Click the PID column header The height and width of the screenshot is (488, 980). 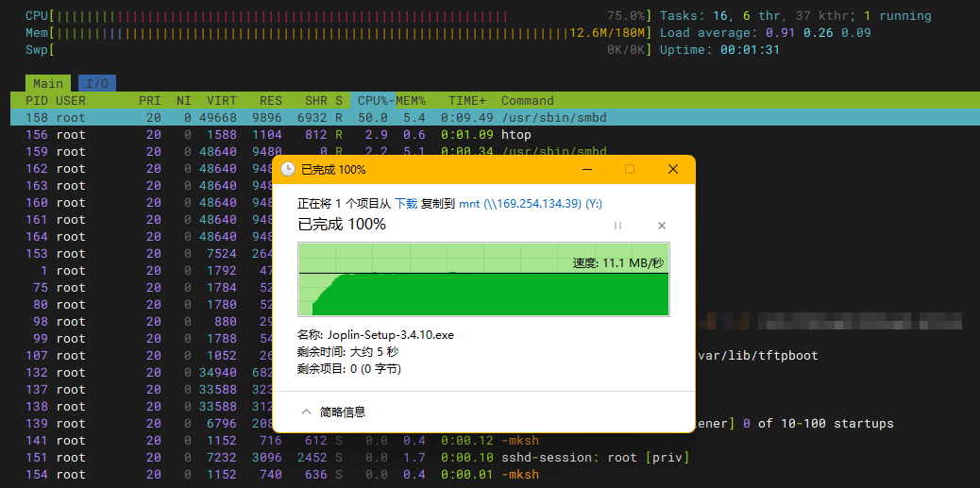[x=37, y=101]
